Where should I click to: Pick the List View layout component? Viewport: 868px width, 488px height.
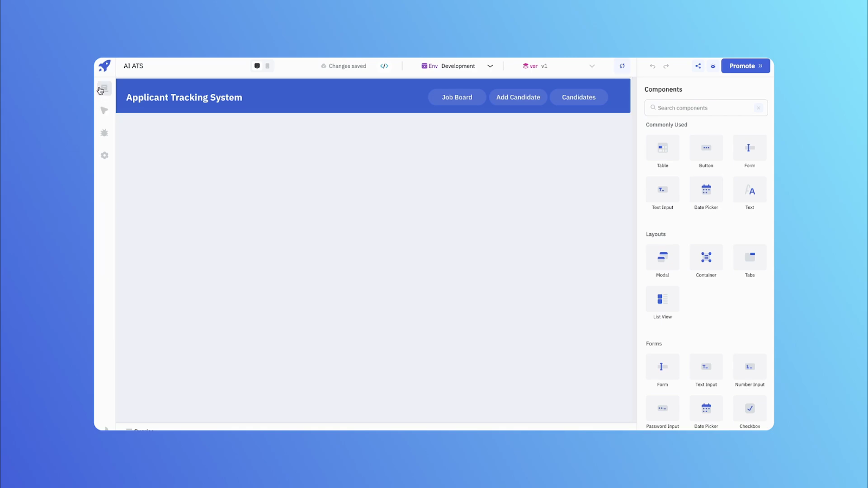[662, 299]
